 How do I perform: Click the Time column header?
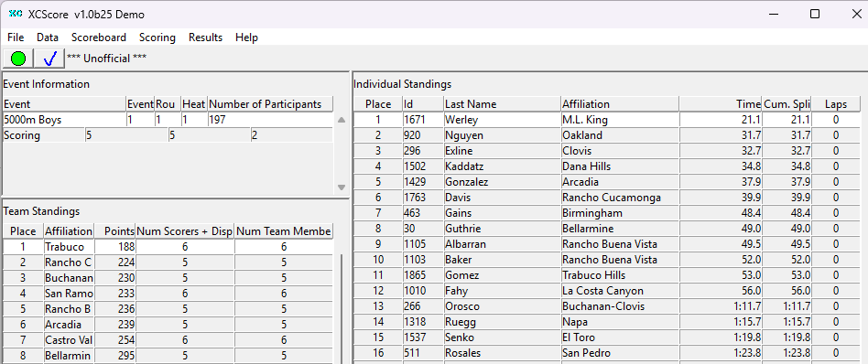(721, 104)
